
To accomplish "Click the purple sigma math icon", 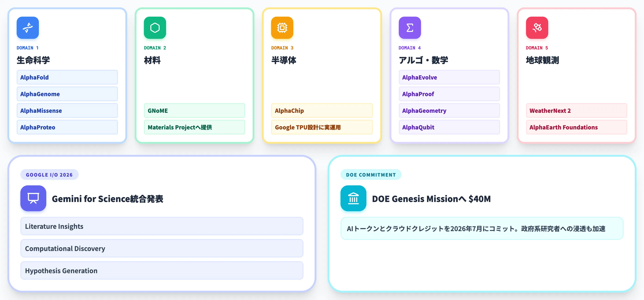I will (x=410, y=28).
